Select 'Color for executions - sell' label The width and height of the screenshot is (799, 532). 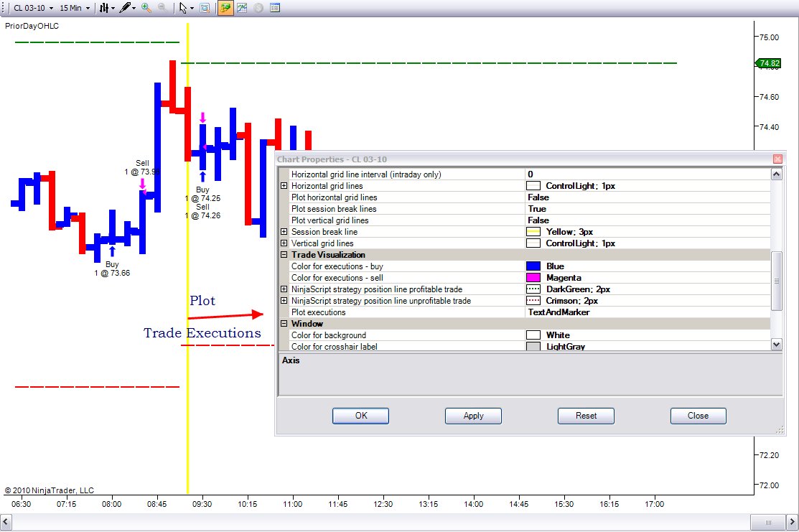(337, 278)
